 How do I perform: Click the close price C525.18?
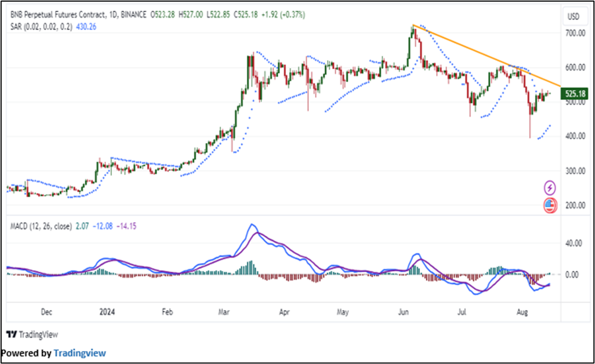(246, 15)
